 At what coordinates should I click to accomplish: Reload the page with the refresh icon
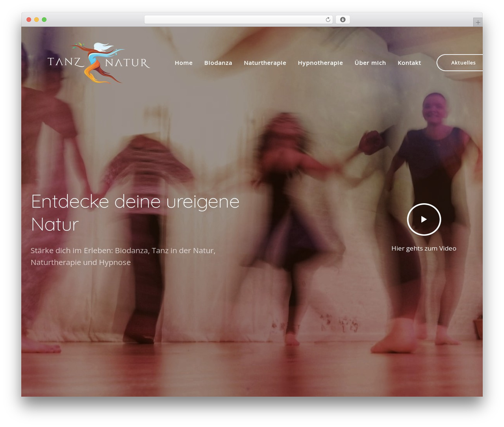point(328,20)
